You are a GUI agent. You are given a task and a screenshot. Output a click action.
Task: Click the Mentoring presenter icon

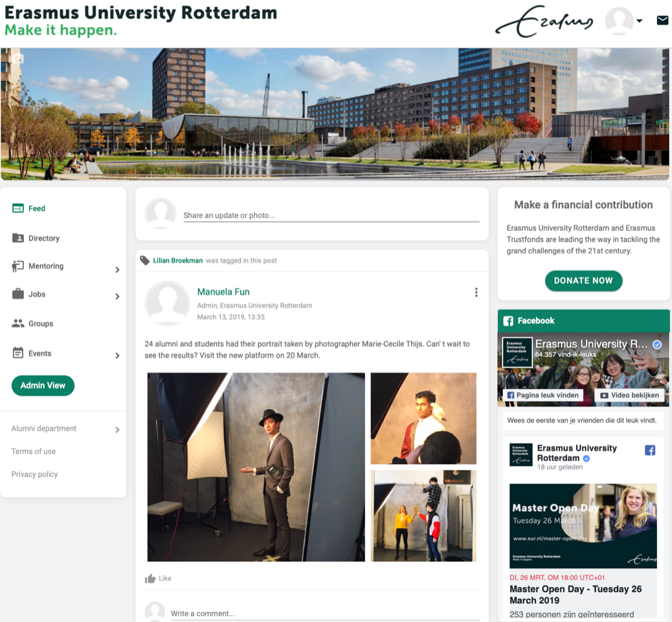click(17, 266)
